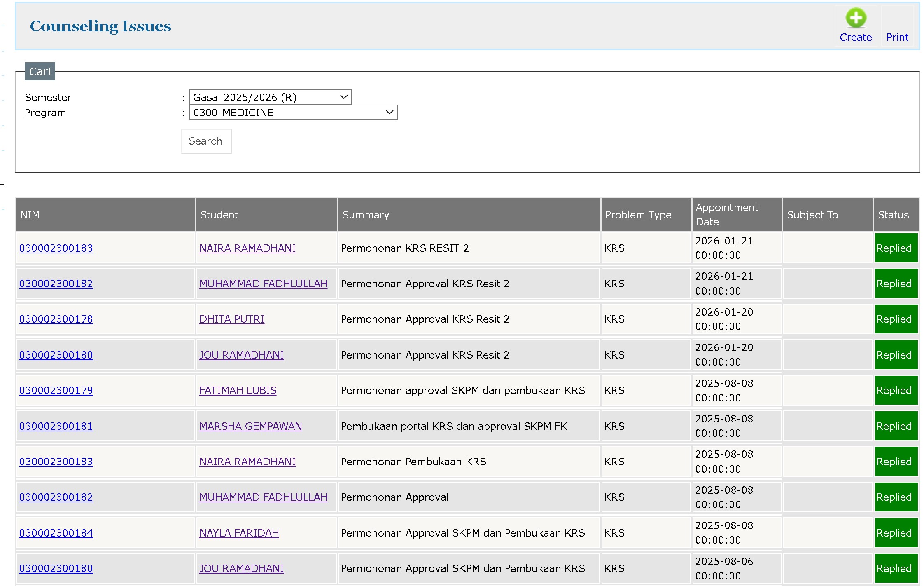Open MARSHA GEMPAWAN student profile link
Screen dimensions: 924x586
tap(250, 426)
